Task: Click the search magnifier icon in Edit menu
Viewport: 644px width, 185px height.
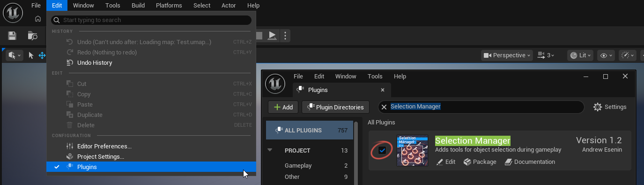Action: 57,20
